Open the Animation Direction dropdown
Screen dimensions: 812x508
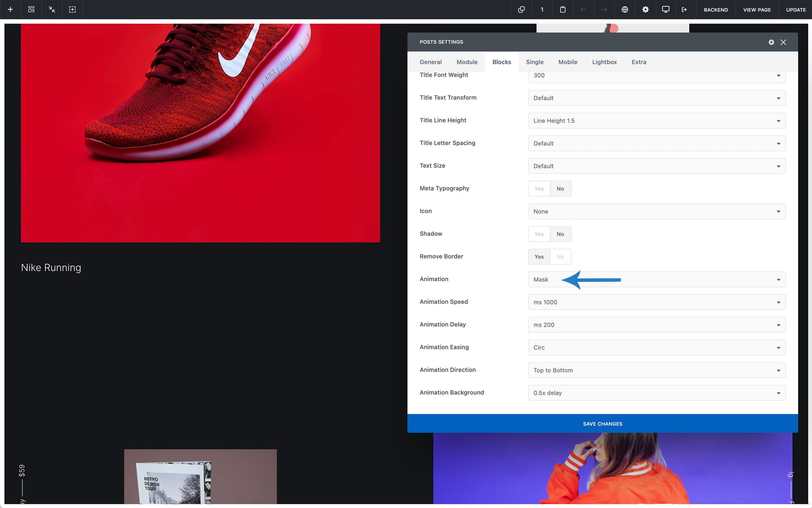pyautogui.click(x=656, y=370)
